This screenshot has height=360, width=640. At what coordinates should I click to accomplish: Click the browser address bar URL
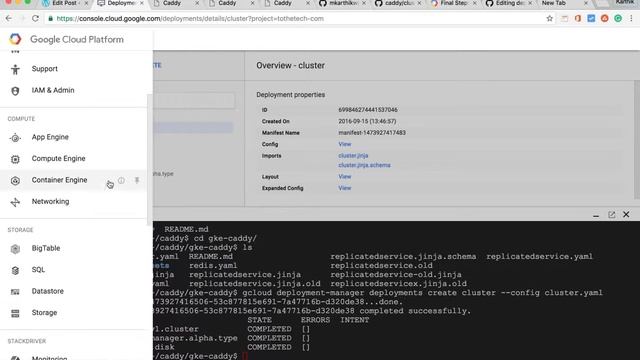pyautogui.click(x=190, y=18)
